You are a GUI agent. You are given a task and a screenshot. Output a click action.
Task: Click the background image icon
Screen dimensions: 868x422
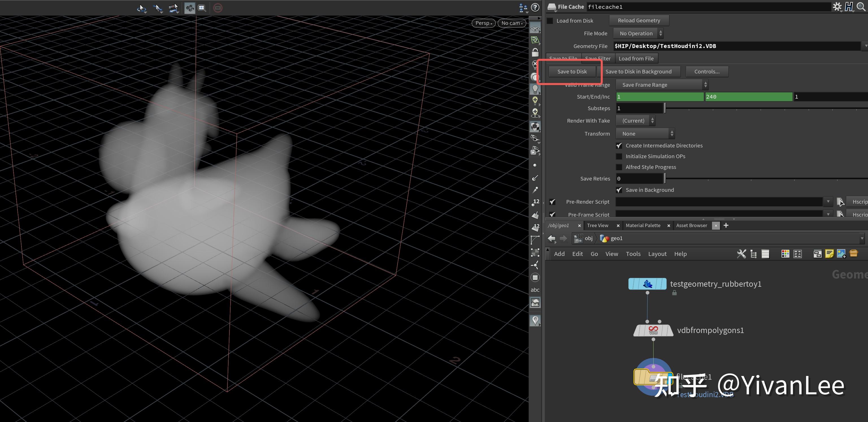click(841, 254)
